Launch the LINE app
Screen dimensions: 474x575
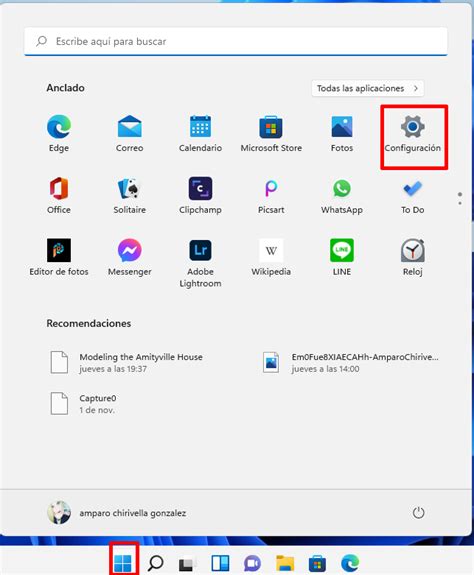pos(342,257)
